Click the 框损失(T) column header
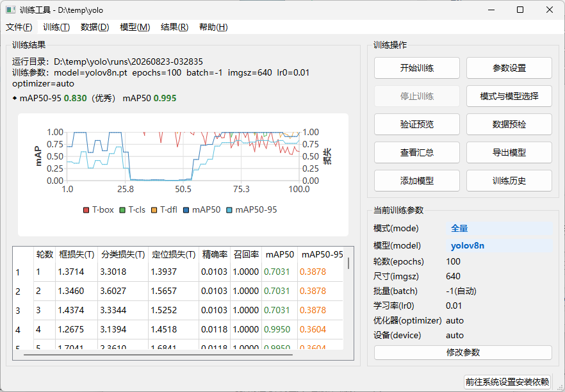Screen dimensions: 565x392 (x=76, y=254)
